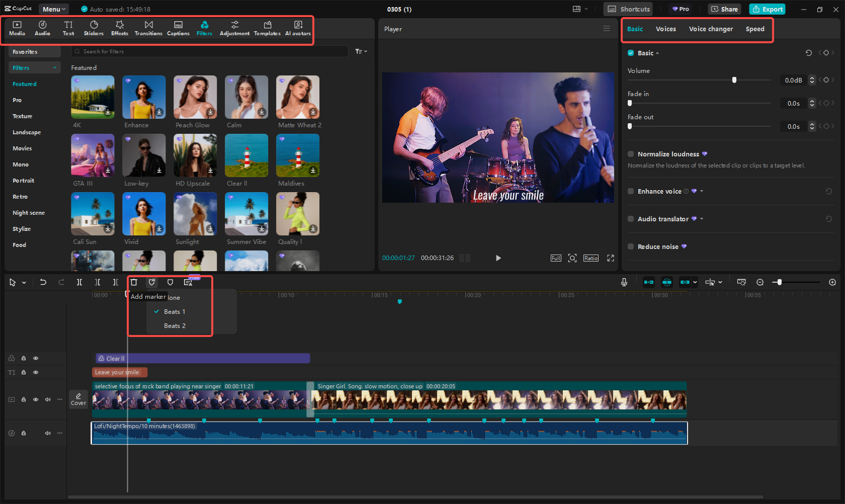Mute the Lofi/NightTempo audio track
The image size is (845, 504).
(x=47, y=433)
